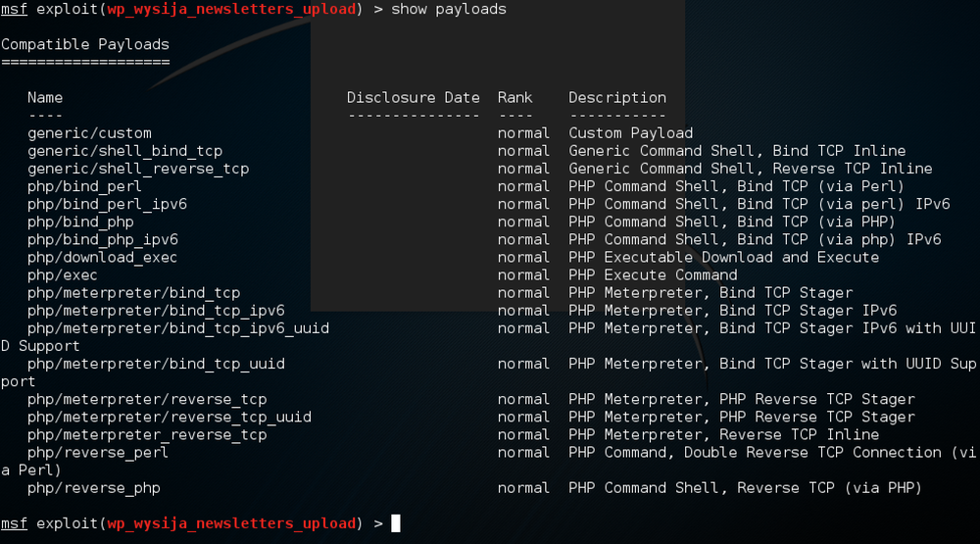Click the php/reverse_perl payload name
Viewport: 980px width, 544px height.
(x=98, y=453)
